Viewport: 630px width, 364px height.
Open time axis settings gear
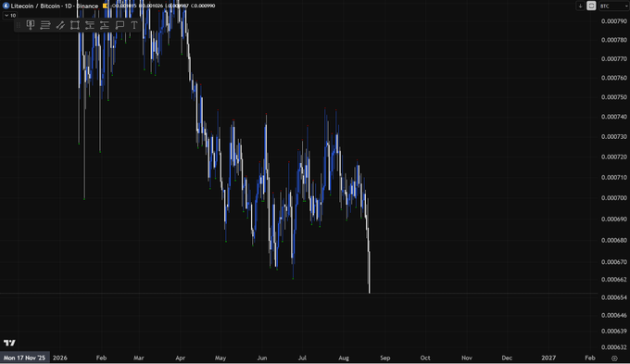614,358
